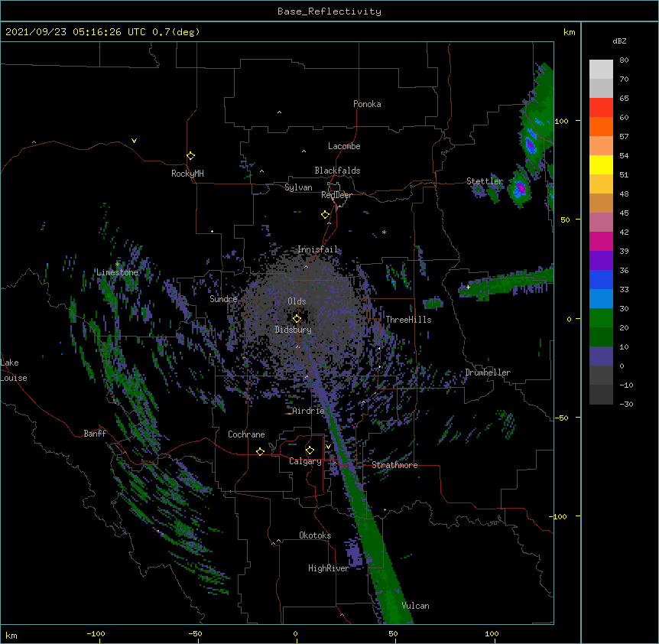Click the Sundre town label
This screenshot has width=659, height=644.
coord(223,299)
